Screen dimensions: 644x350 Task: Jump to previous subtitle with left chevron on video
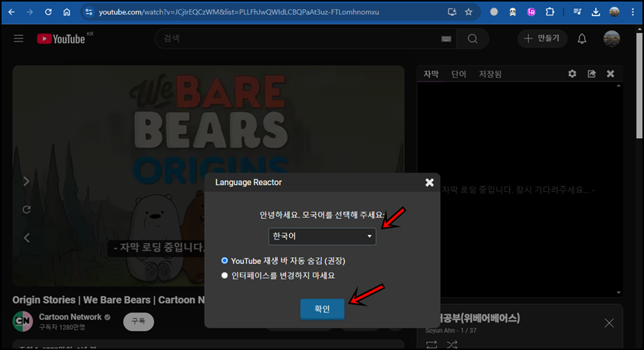click(x=26, y=237)
